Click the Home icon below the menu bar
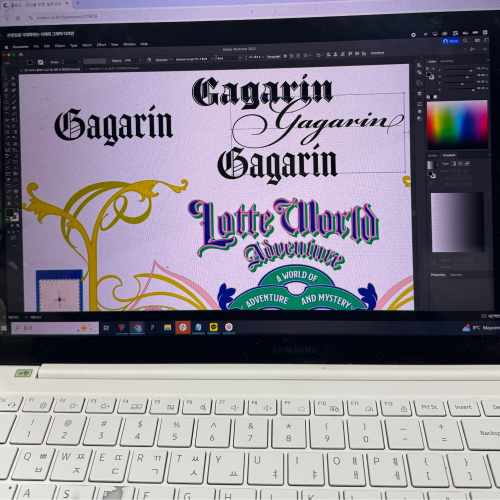Viewport: 500px width, 500px height. point(21,54)
